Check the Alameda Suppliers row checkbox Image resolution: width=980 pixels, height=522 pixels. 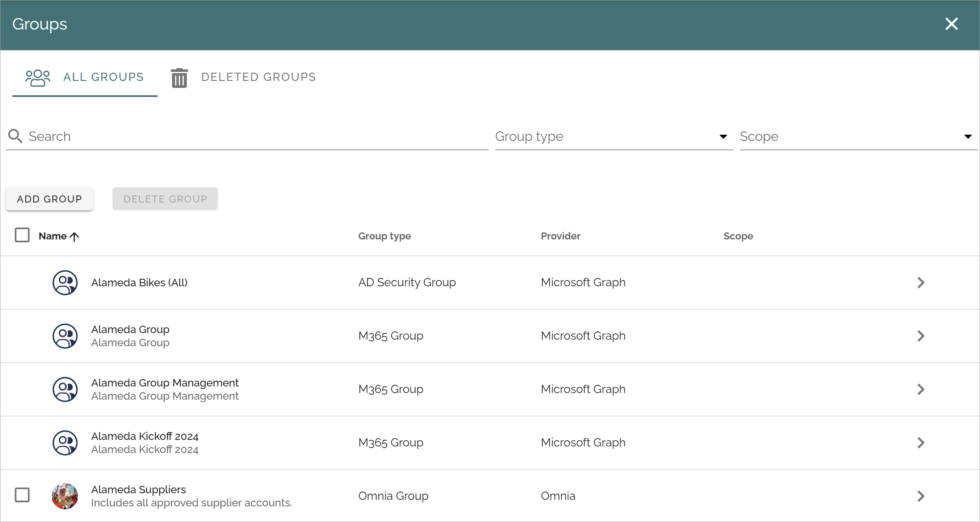click(x=22, y=495)
